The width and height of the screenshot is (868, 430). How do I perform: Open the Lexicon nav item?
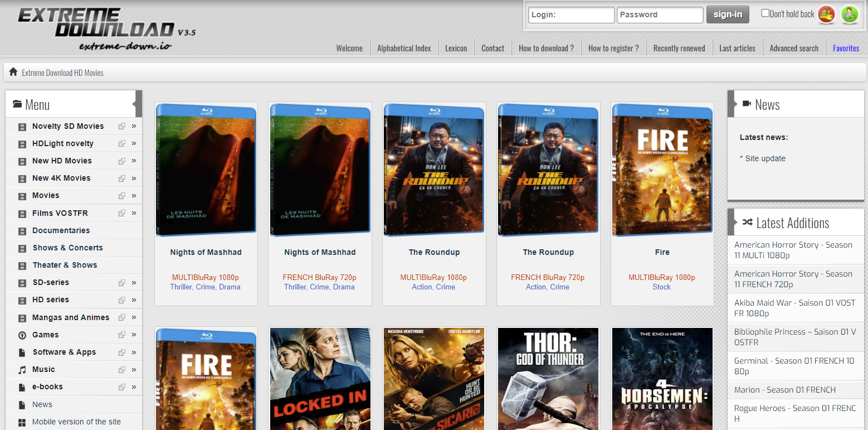(456, 48)
